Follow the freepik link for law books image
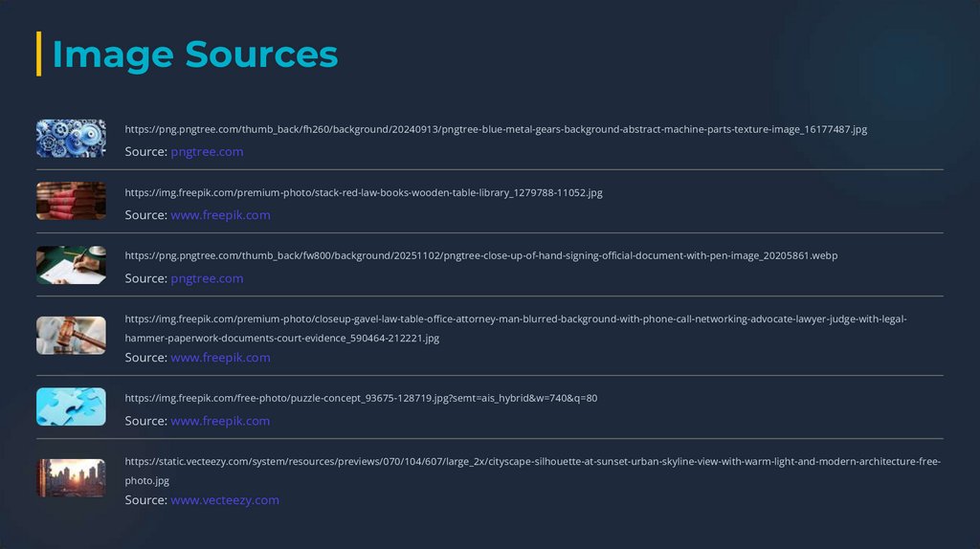The width and height of the screenshot is (980, 549). point(220,215)
